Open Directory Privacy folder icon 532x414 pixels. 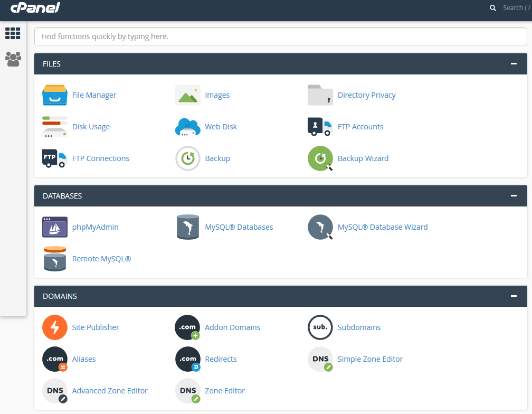coord(320,95)
